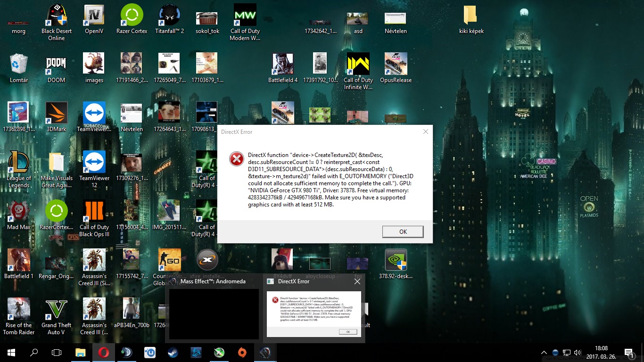Open the 17155742_7 image file
644x362 pixels.
tap(132, 265)
